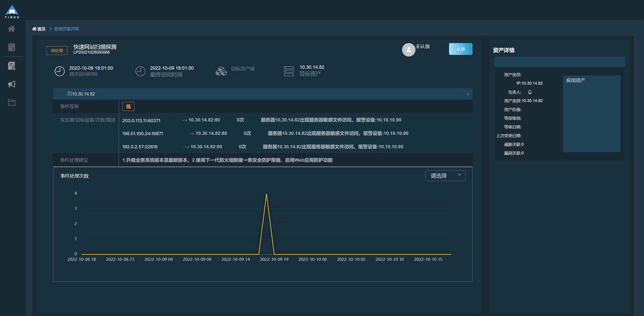Open the 请选择 dropdown

pyautogui.click(x=445, y=176)
